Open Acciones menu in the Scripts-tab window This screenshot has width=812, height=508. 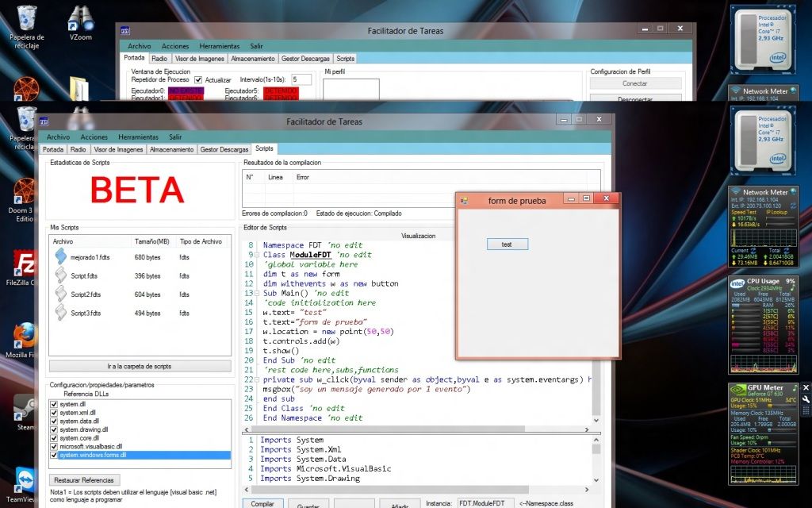(94, 137)
